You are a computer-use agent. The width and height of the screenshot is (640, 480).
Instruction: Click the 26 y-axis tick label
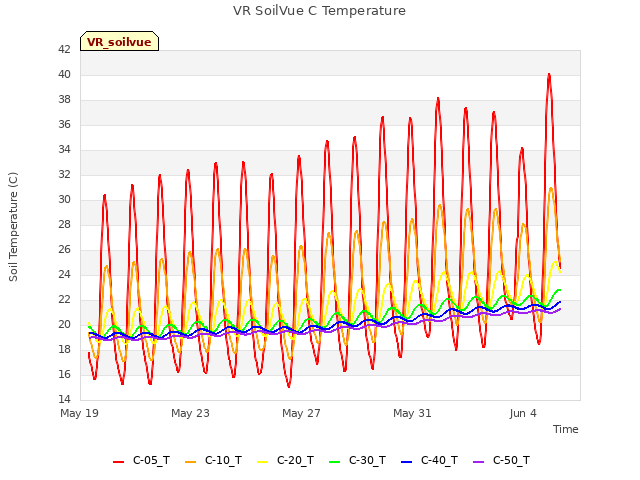tap(64, 249)
